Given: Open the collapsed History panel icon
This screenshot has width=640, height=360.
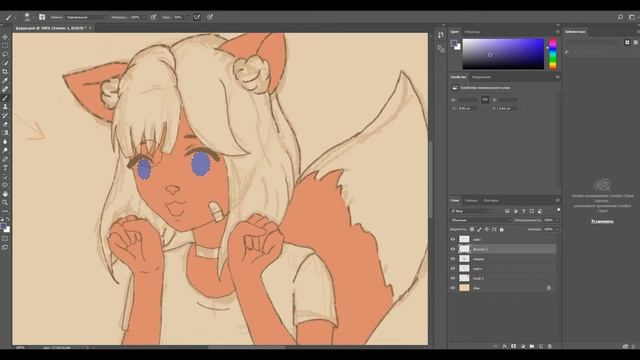Looking at the screenshot, I should coord(441,35).
